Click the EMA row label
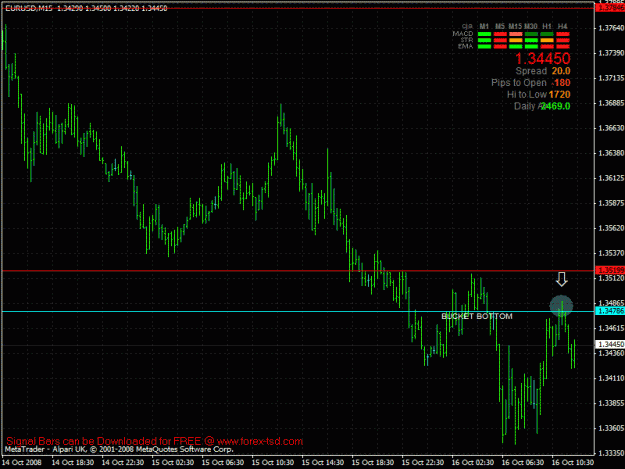 tap(466, 46)
